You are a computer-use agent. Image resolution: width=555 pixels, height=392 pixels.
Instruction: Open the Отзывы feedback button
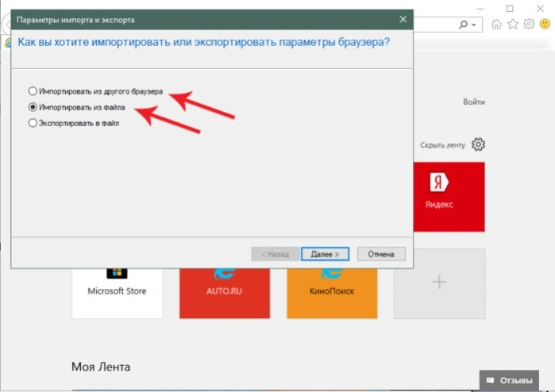tap(509, 380)
